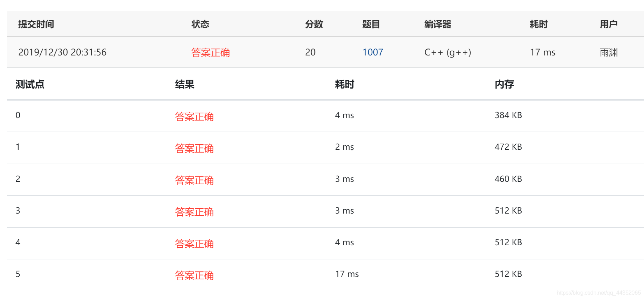Click the 3 ms time for test point 2
This screenshot has width=644, height=299.
coord(344,179)
